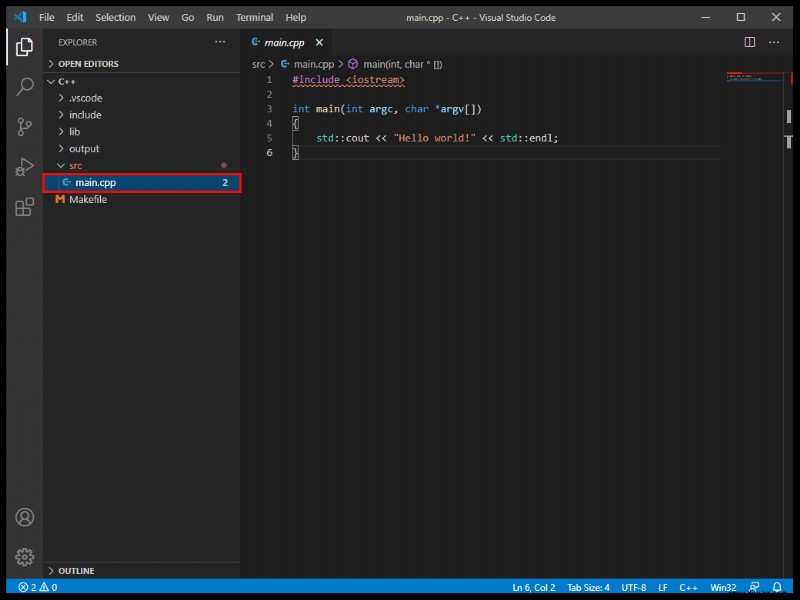Click the main function symbol breadcrumb

395,64
